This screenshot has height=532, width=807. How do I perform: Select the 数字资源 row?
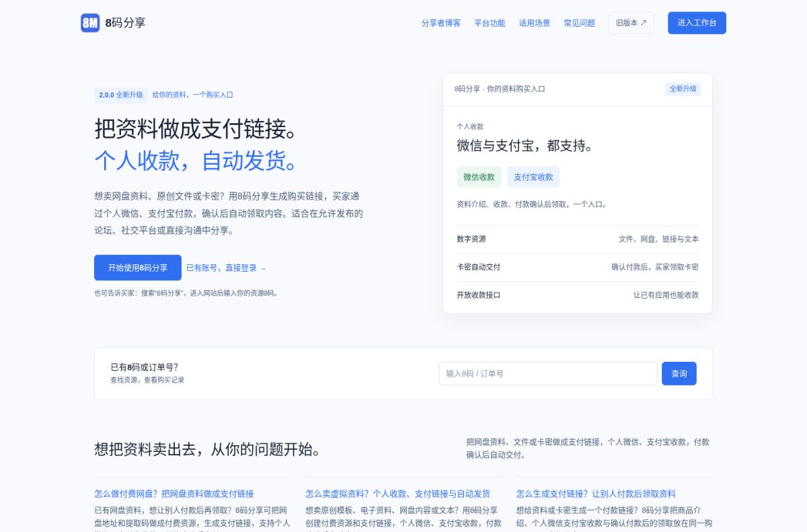pos(578,239)
